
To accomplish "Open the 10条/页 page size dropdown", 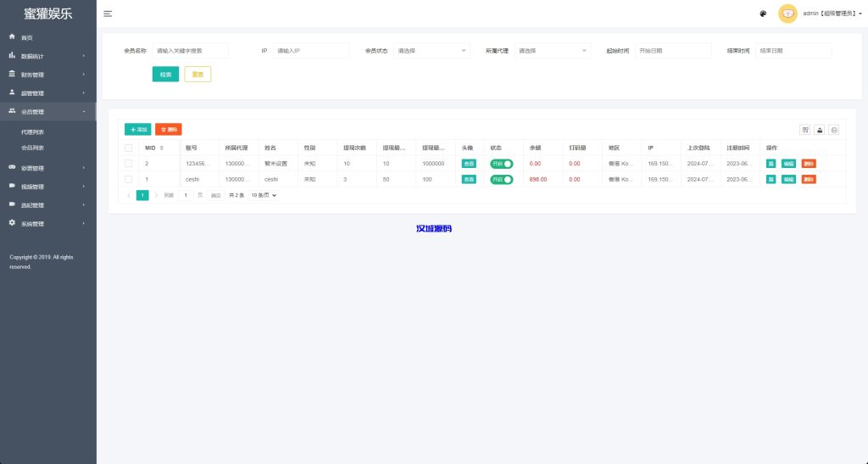I will 264,195.
